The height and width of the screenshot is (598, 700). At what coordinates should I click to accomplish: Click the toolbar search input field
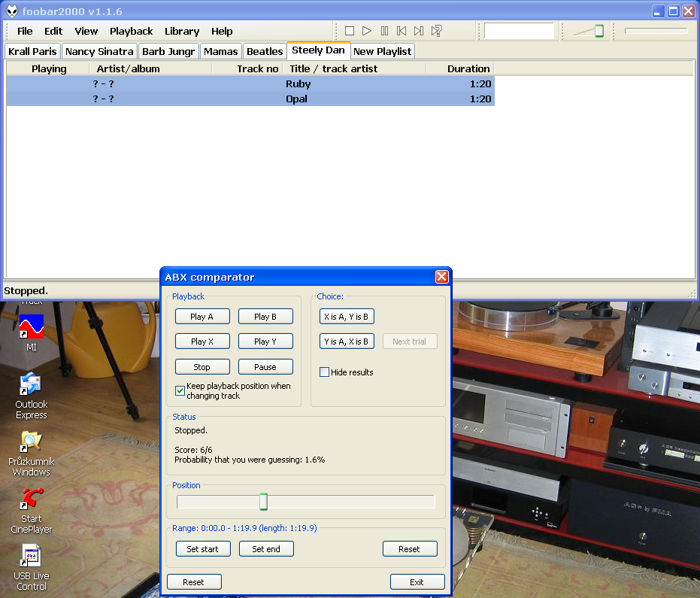coord(520,32)
